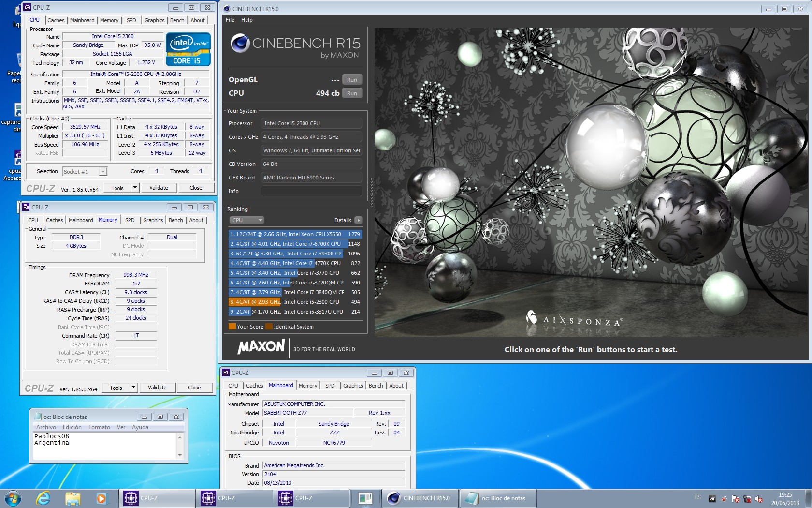Click the ES language indicator in the tray
This screenshot has height=508, width=812.
697,497
